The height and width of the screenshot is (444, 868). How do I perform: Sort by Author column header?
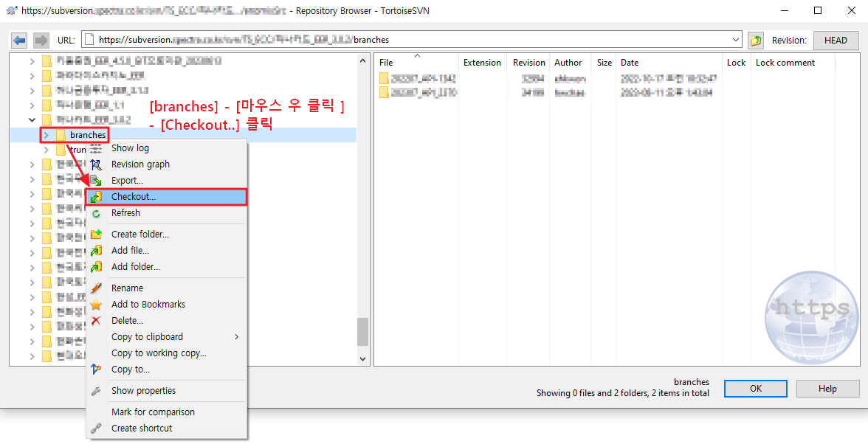pyautogui.click(x=570, y=63)
